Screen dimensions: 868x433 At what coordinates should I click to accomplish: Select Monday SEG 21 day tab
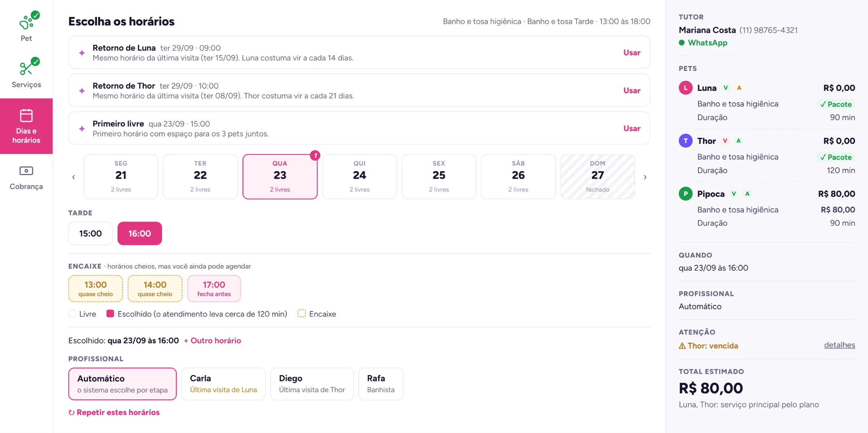click(x=121, y=177)
